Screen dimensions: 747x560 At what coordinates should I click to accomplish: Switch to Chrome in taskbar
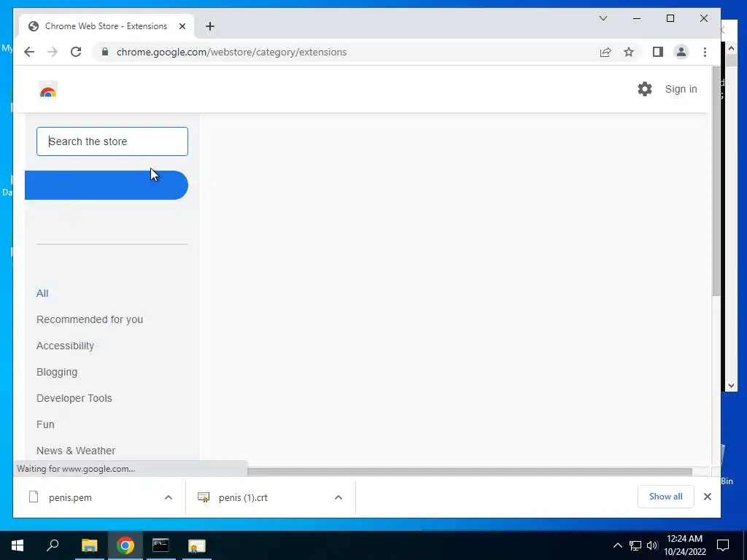[125, 545]
